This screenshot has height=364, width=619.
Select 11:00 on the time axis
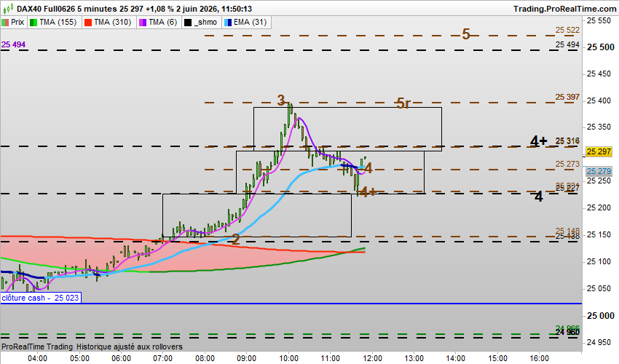pyautogui.click(x=331, y=358)
